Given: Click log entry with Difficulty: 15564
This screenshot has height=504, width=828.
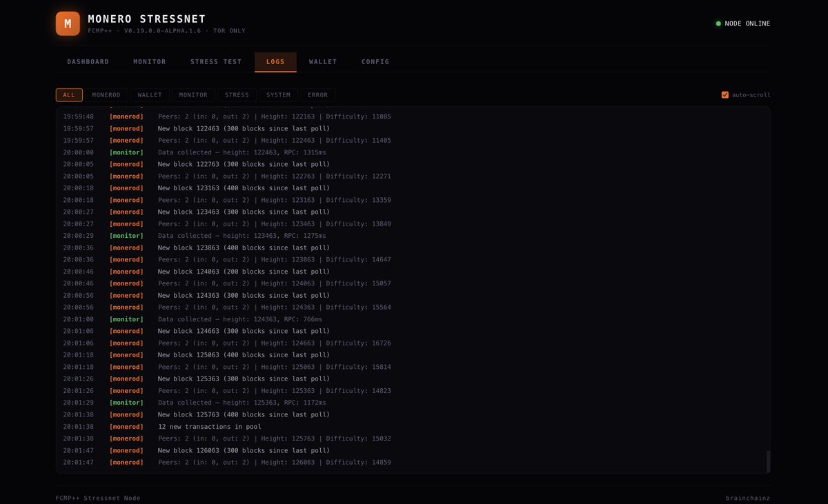Looking at the screenshot, I should tap(275, 308).
